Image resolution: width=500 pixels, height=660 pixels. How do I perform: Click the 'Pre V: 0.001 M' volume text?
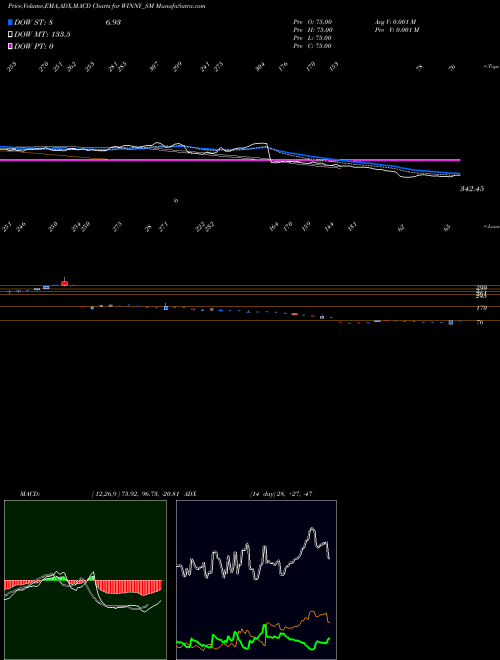(x=396, y=30)
